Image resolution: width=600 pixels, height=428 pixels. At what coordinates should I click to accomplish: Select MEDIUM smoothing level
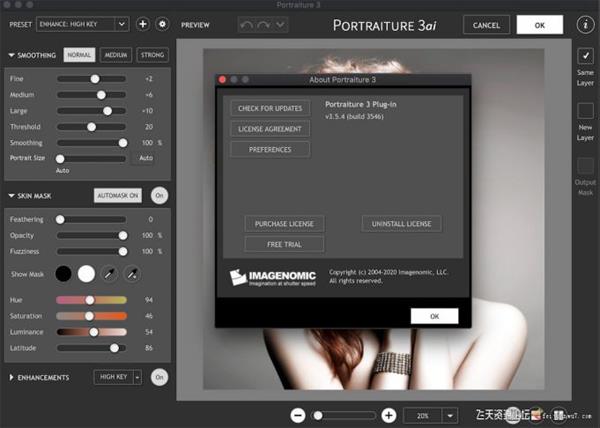pyautogui.click(x=116, y=55)
